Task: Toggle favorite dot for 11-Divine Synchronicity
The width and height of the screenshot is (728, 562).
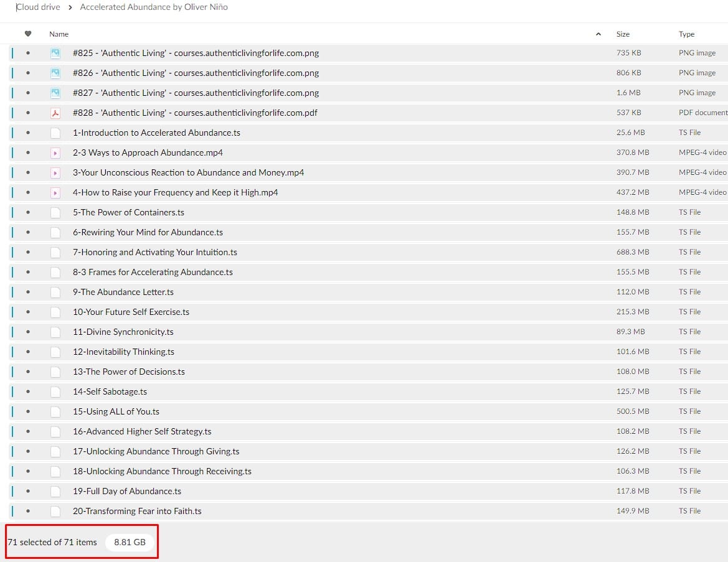Action: click(27, 332)
